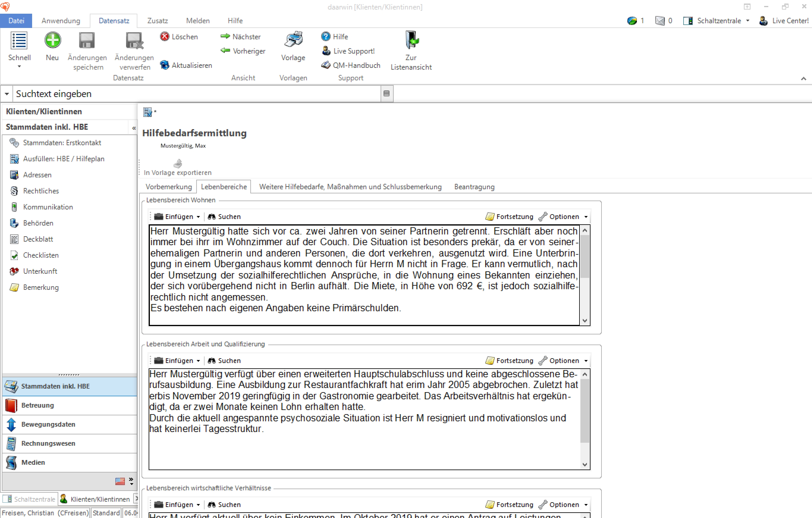Open the QM-Handbuch
The width and height of the screenshot is (812, 518).
[351, 65]
